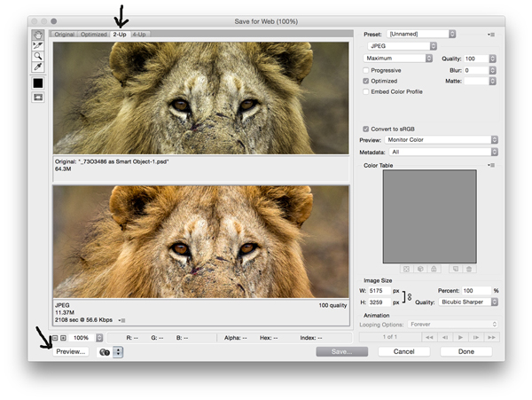The width and height of the screenshot is (532, 400).
Task: Click the Preview... button
Action: click(x=71, y=351)
